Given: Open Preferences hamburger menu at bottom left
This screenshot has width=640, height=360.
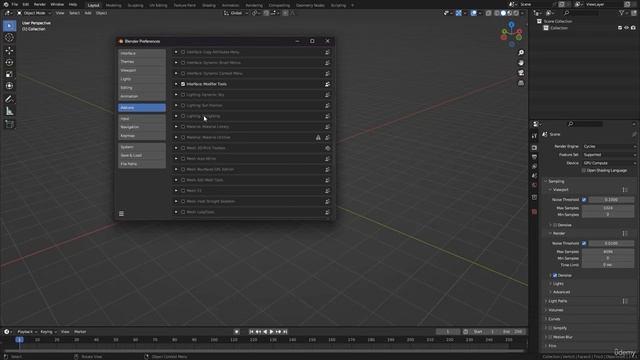Looking at the screenshot, I should pos(121,213).
